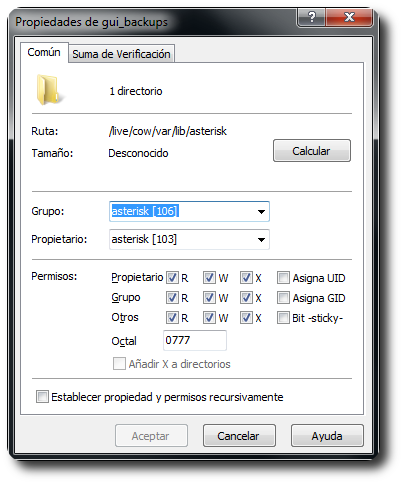Open the Suma de Verificación tab
This screenshot has width=403, height=484.
(x=121, y=54)
